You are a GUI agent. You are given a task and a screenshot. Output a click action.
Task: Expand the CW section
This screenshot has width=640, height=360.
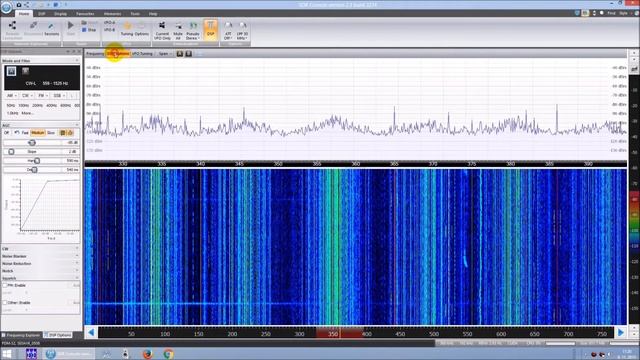(x=41, y=249)
